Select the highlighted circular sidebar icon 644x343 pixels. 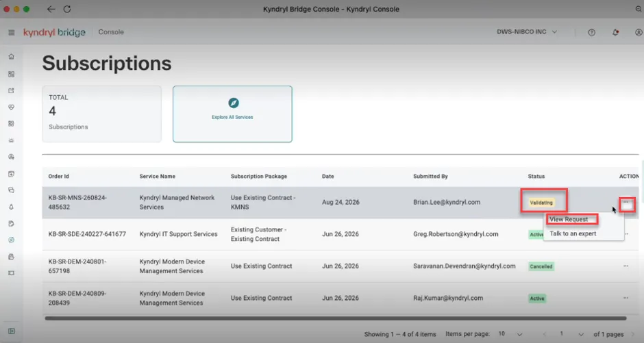point(12,240)
